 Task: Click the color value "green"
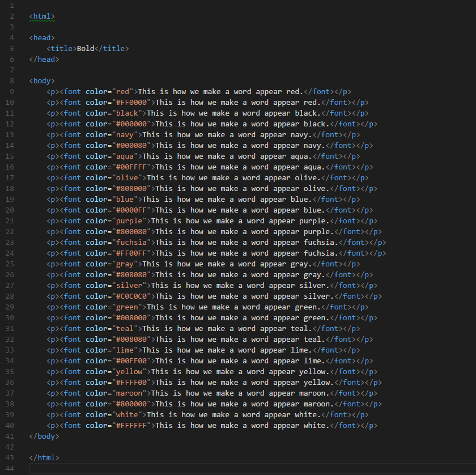(x=127, y=307)
